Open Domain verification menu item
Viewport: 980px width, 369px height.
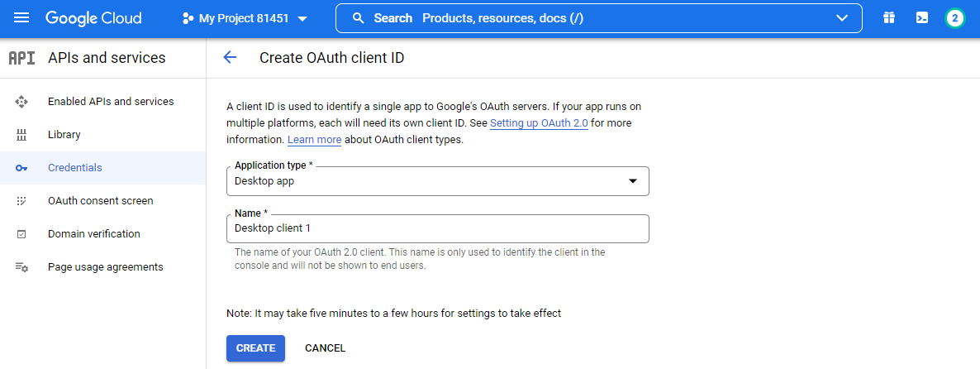tap(93, 234)
